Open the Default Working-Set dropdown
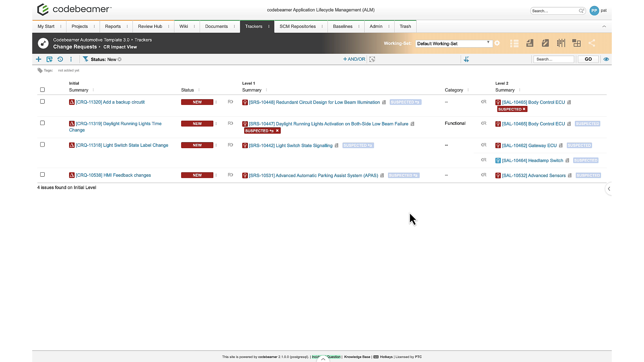644x362 pixels. 453,44
